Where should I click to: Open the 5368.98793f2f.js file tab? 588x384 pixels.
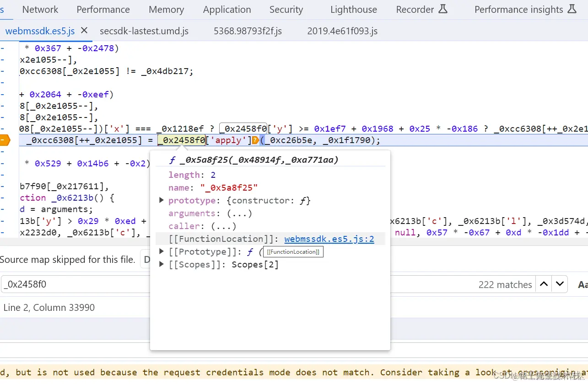248,31
